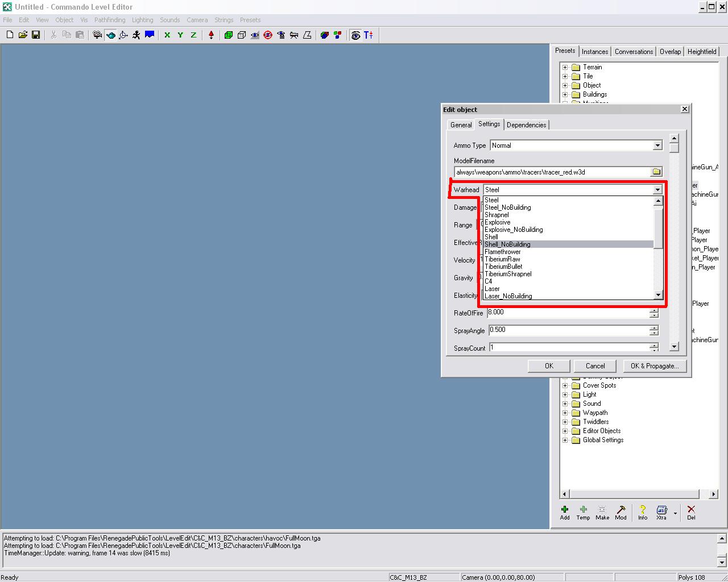Click the Mod hammer icon
Screen dimensions: 728x582
coord(621,510)
